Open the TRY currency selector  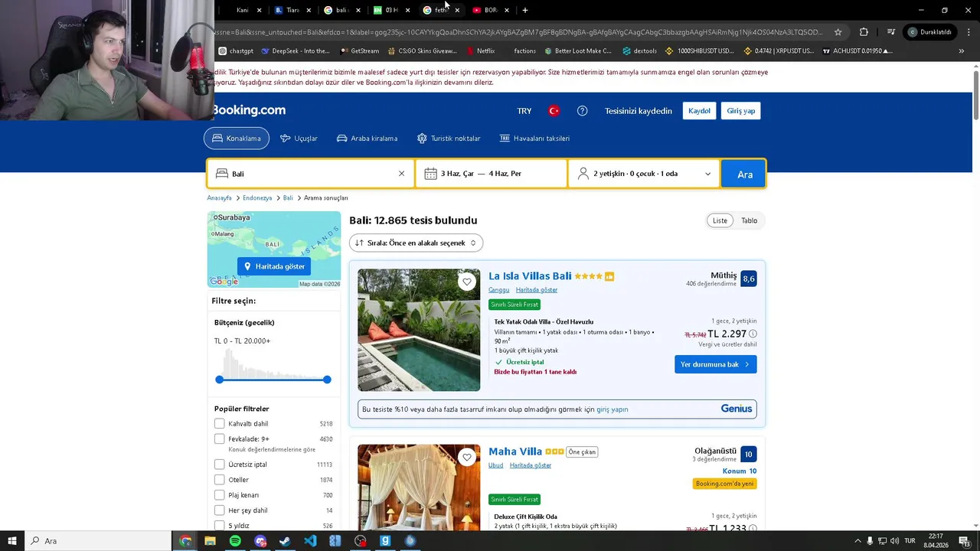(x=524, y=111)
